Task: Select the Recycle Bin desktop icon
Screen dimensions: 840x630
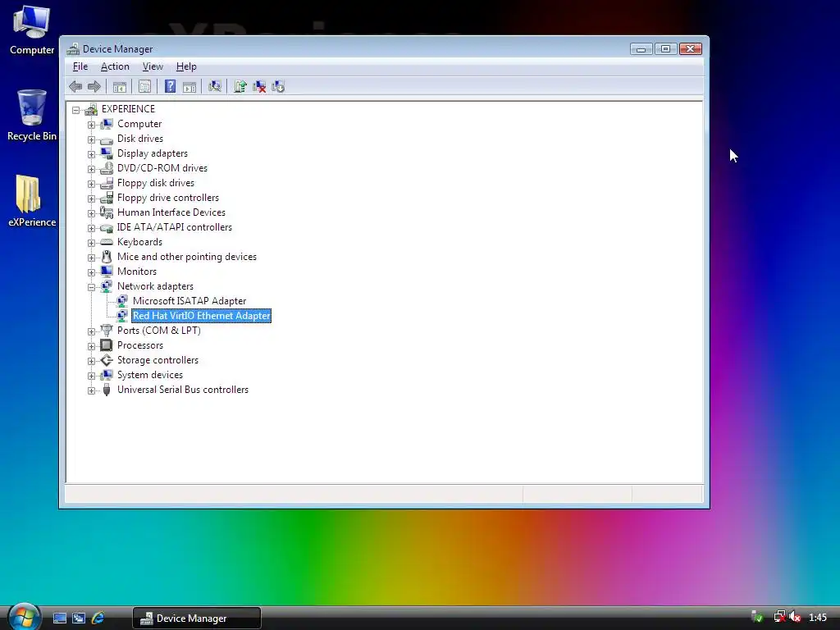Action: (x=32, y=115)
